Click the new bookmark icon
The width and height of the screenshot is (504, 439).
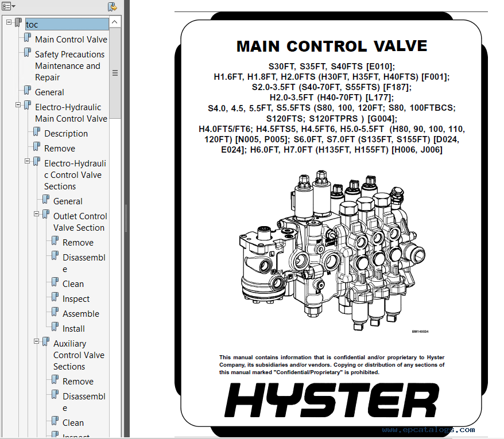pos(112,6)
